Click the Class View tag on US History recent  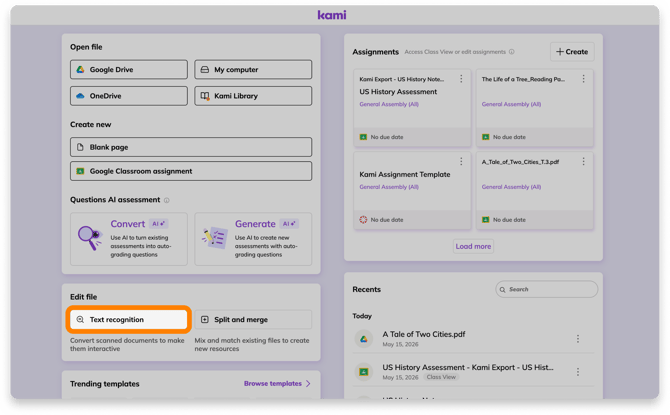441,377
